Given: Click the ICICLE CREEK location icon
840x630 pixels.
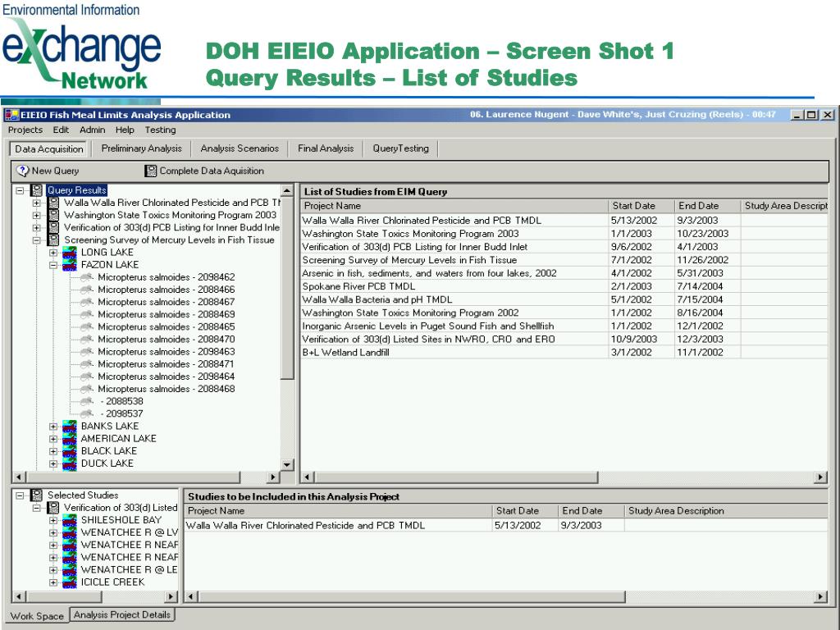Looking at the screenshot, I should coord(70,582).
